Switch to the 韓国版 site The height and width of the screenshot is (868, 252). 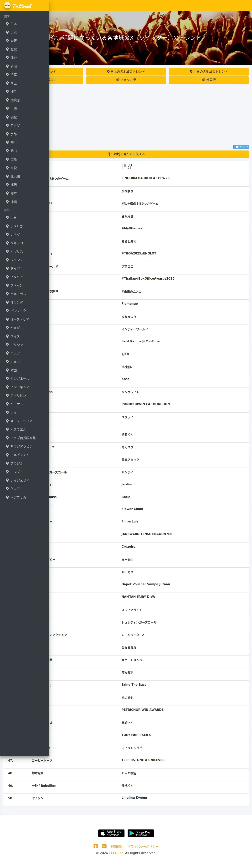[209, 80]
